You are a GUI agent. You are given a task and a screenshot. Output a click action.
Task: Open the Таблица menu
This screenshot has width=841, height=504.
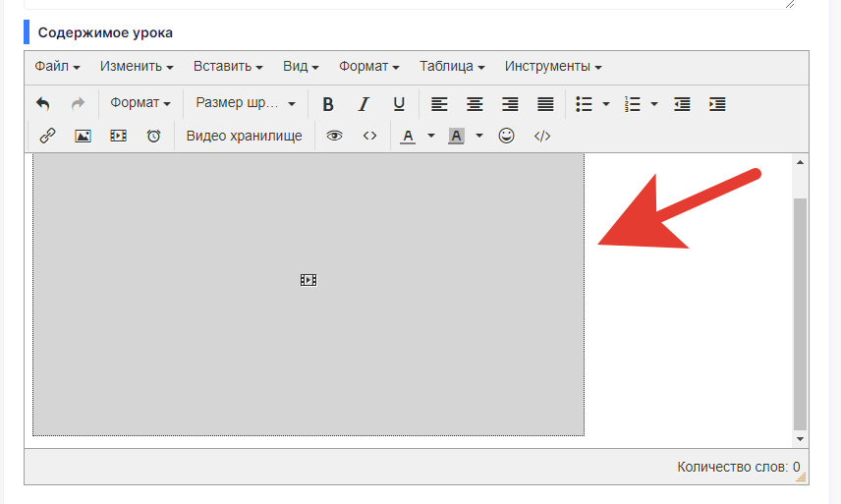[452, 67]
